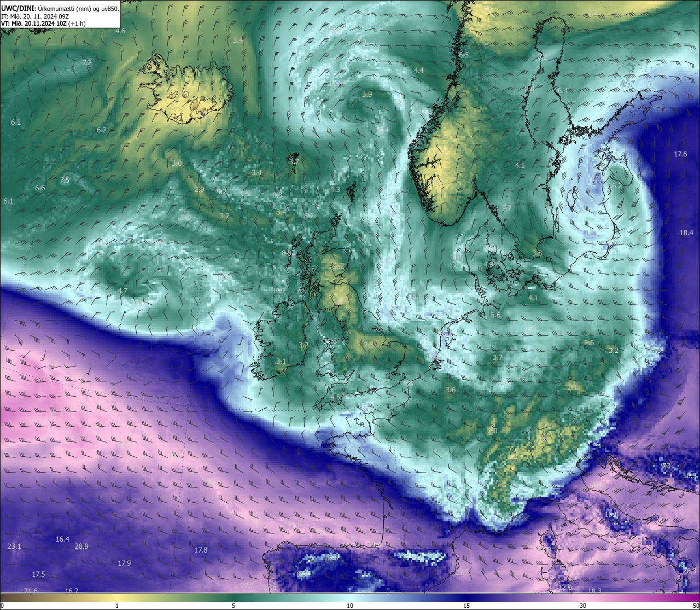Click the map value '3.9' in the cyclone swirl
This screenshot has height=610, width=700.
[367, 95]
